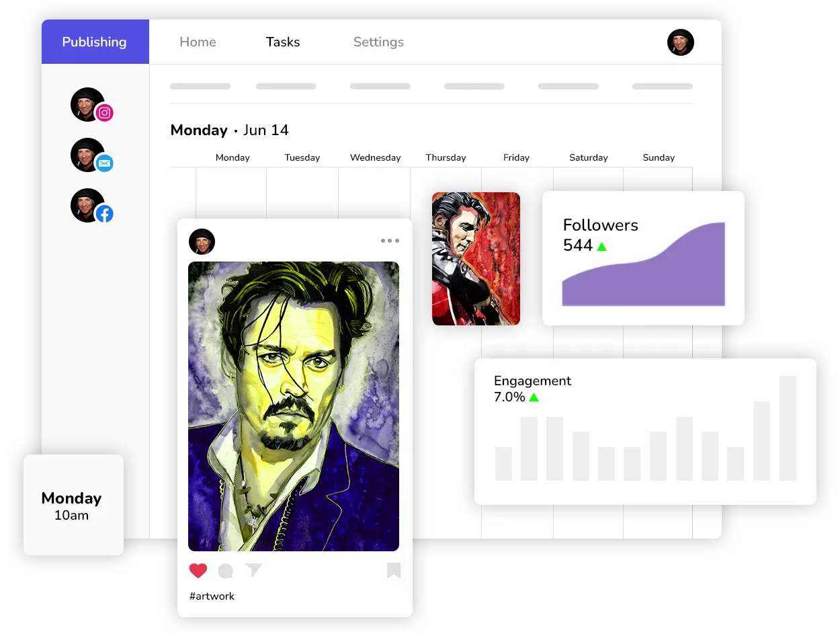
Task: Select the Tuesday column header
Action: [302, 157]
